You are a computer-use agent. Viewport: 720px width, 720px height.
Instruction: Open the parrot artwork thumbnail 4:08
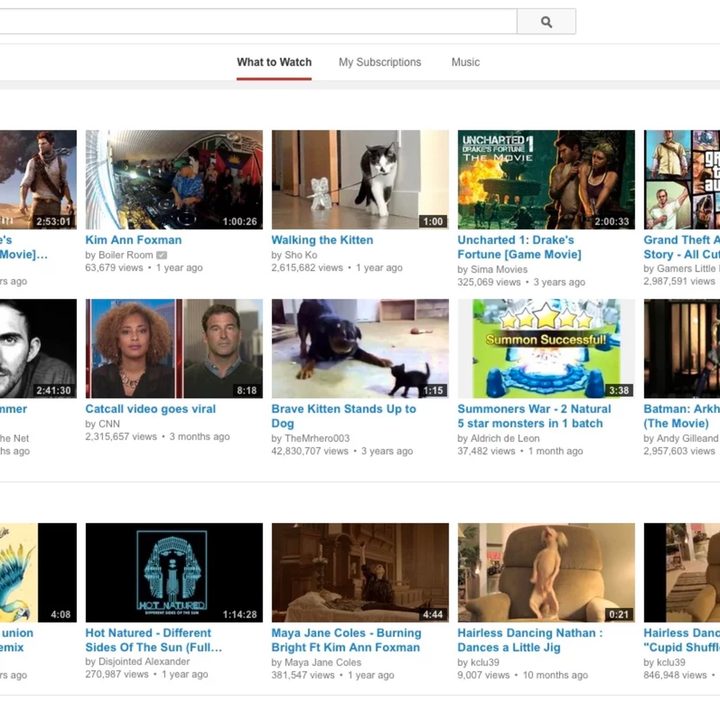pos(38,573)
